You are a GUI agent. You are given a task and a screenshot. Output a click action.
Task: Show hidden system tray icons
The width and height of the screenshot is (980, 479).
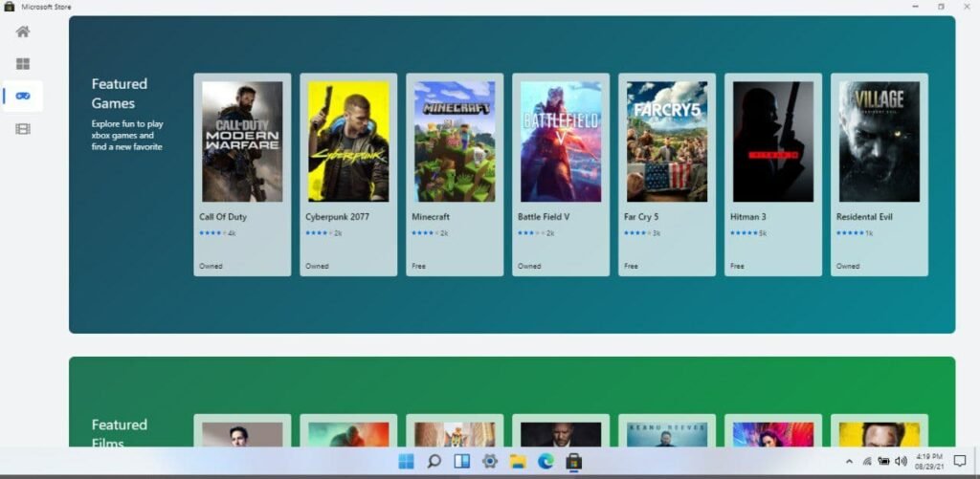pyautogui.click(x=849, y=462)
